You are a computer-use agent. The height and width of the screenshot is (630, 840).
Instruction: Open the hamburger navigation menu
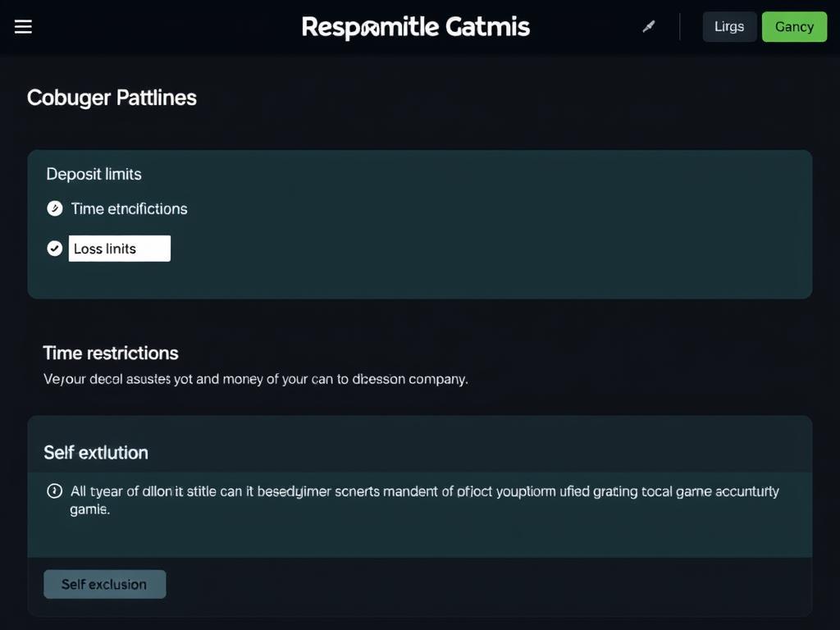[x=23, y=27]
